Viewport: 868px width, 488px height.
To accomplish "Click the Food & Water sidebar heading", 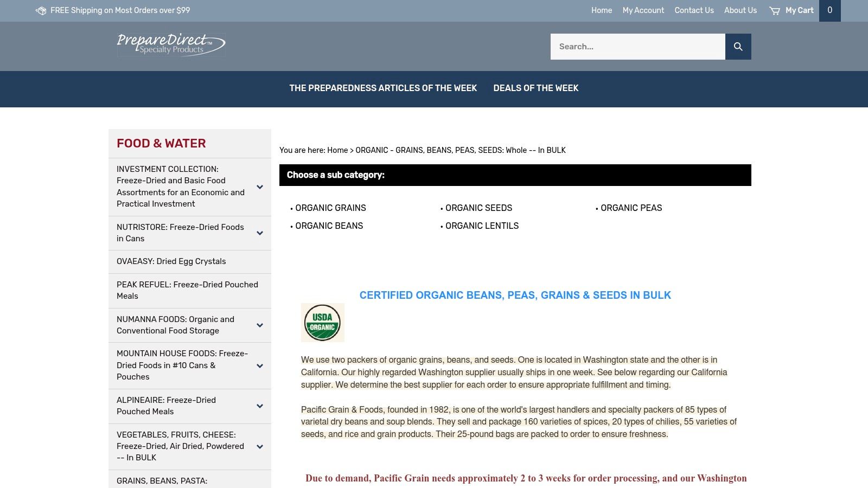I will tap(161, 144).
